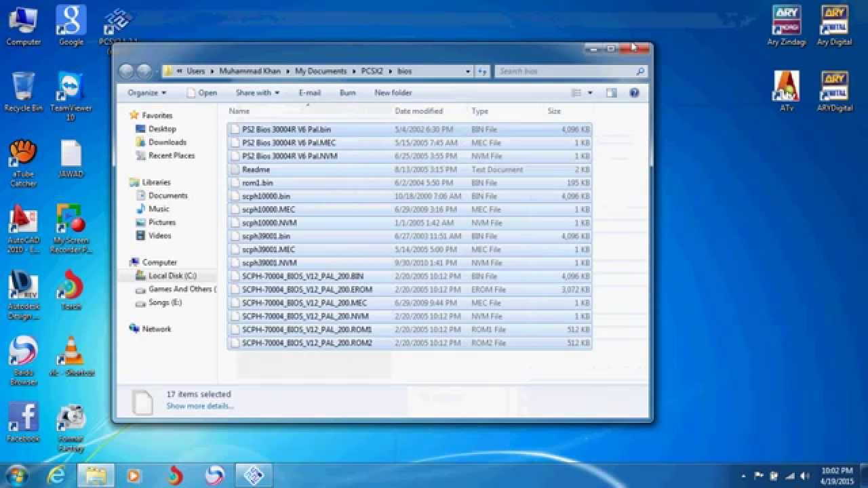Click the Burn toolbar button
This screenshot has height=488, width=868.
[x=347, y=93]
